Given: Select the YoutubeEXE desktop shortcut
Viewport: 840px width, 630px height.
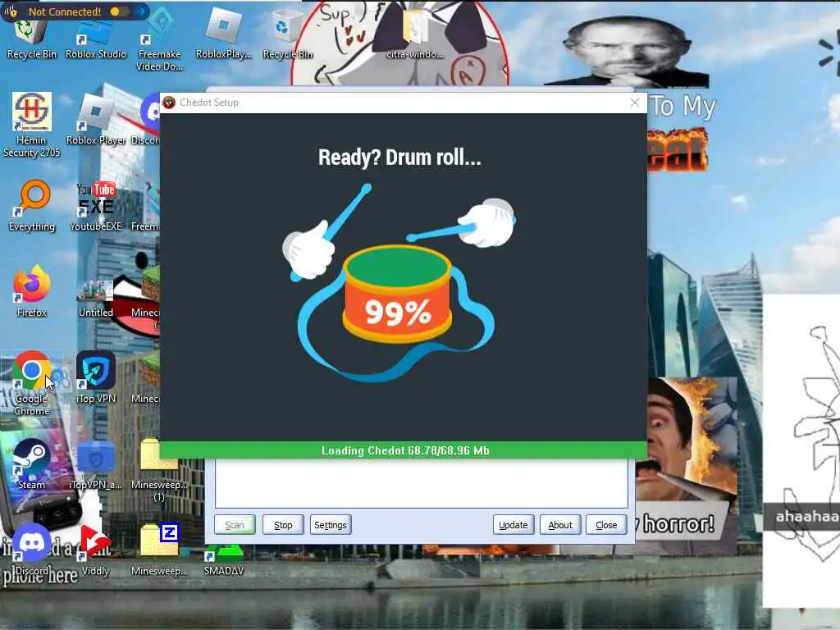Looking at the screenshot, I should pyautogui.click(x=96, y=206).
